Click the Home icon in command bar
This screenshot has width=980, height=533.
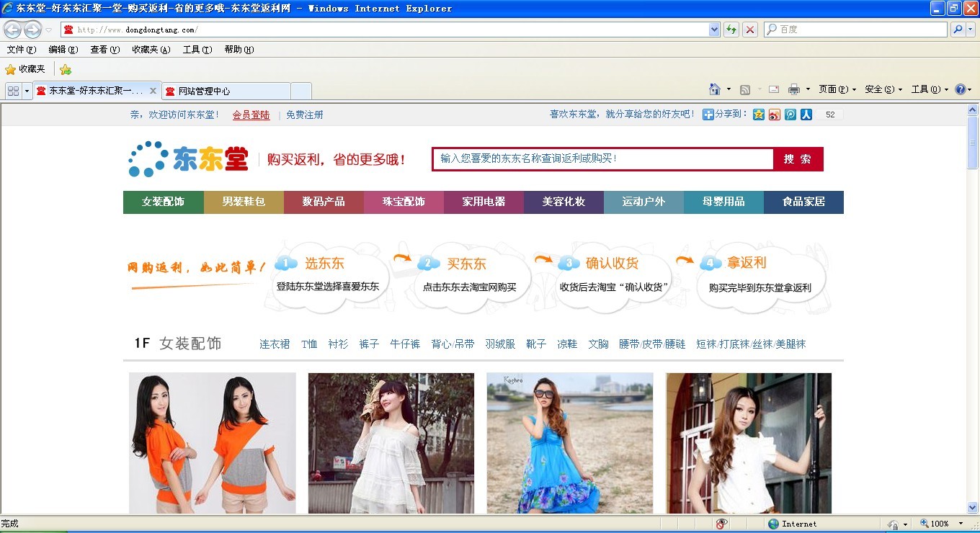(x=714, y=89)
